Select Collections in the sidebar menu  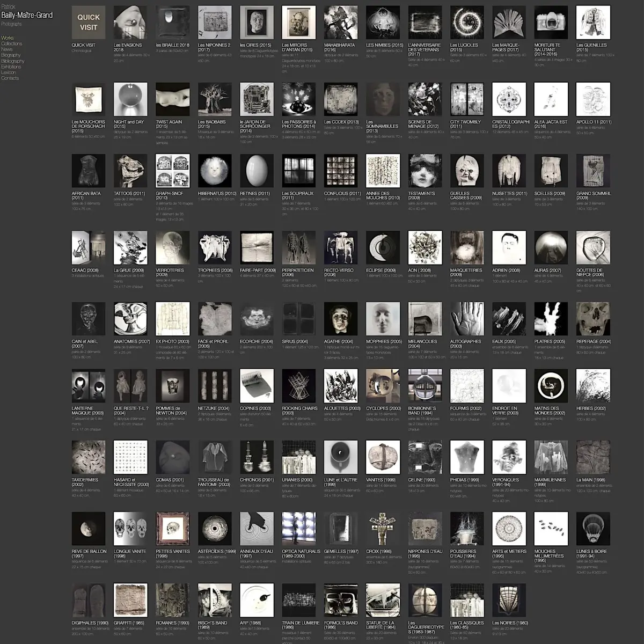(x=11, y=43)
